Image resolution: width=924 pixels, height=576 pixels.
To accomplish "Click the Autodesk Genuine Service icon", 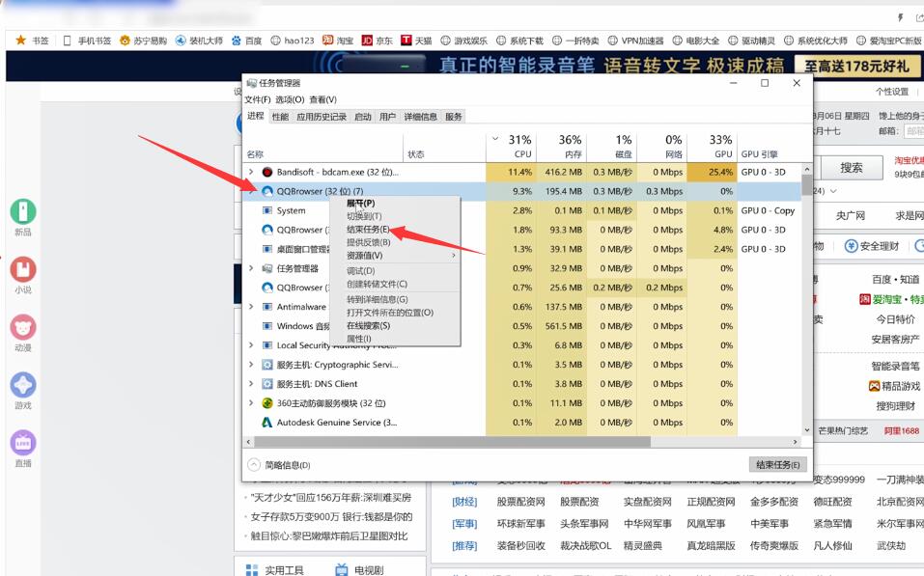I will pos(266,423).
